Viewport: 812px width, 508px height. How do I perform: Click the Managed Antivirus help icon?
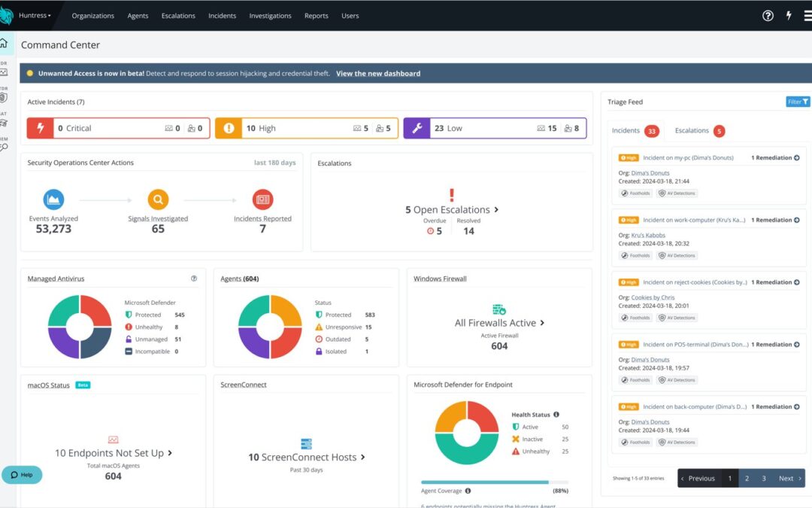[194, 278]
